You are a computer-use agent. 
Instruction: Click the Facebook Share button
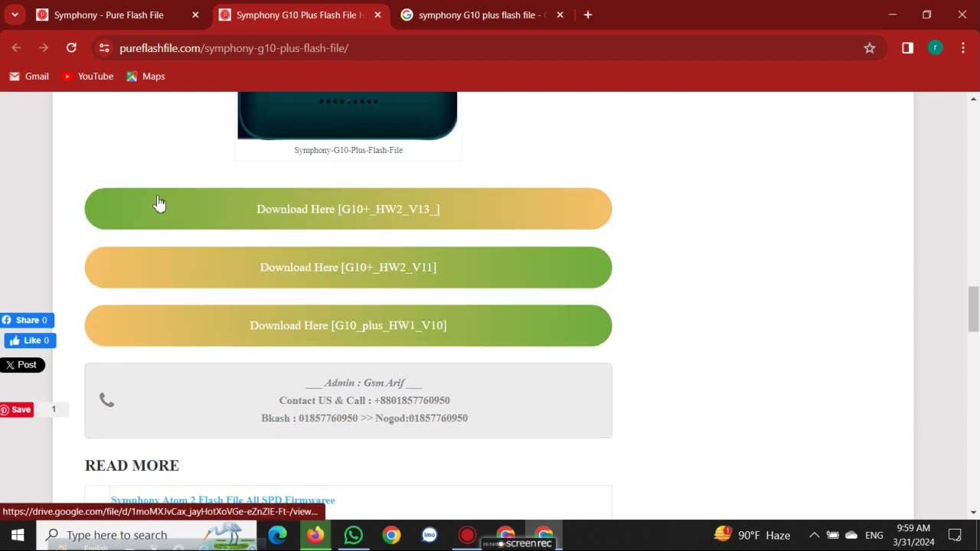click(27, 320)
